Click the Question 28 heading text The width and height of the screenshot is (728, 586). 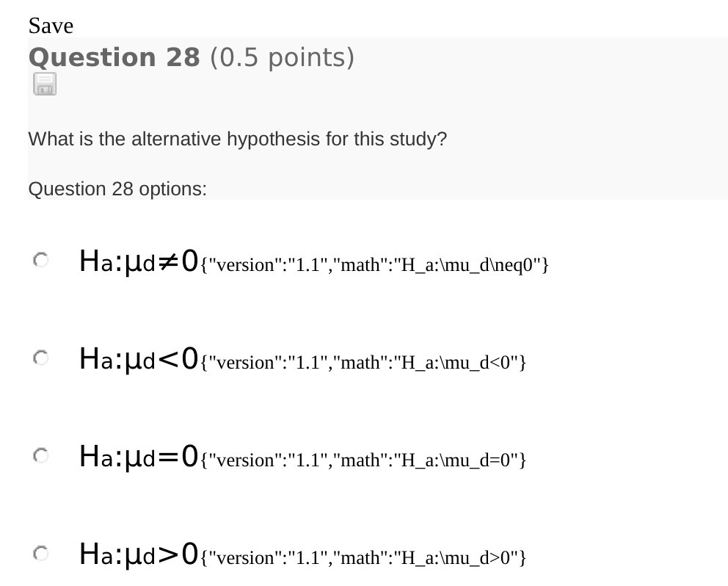[114, 57]
